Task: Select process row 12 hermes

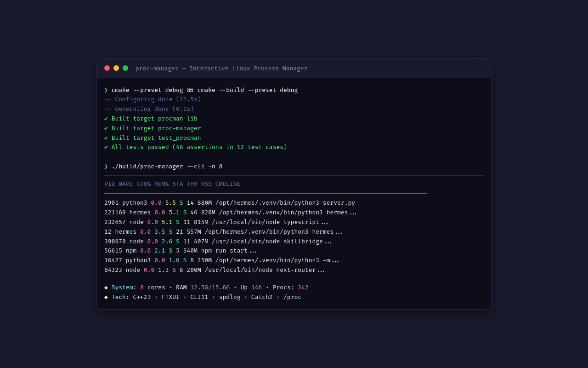Action: tap(223, 232)
